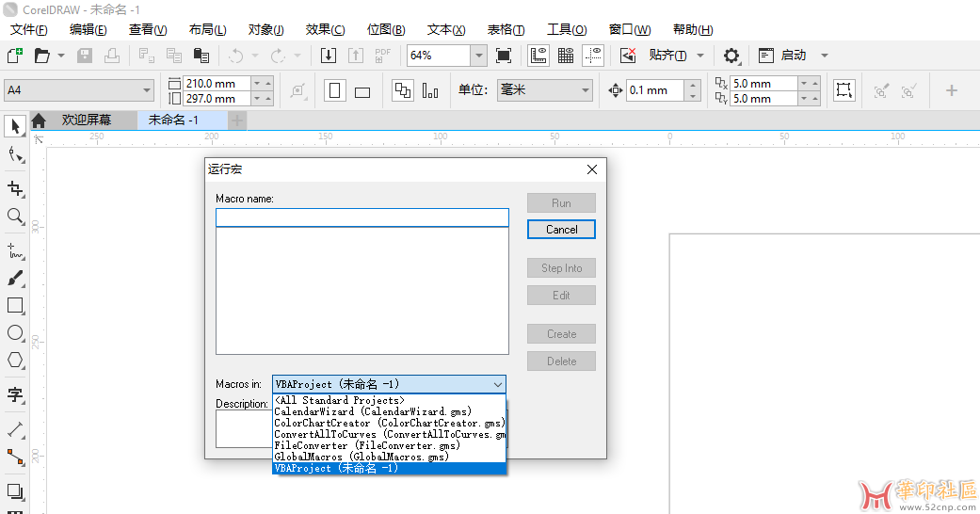This screenshot has width=980, height=514.
Task: Select the Shape edit tool
Action: tap(15, 154)
